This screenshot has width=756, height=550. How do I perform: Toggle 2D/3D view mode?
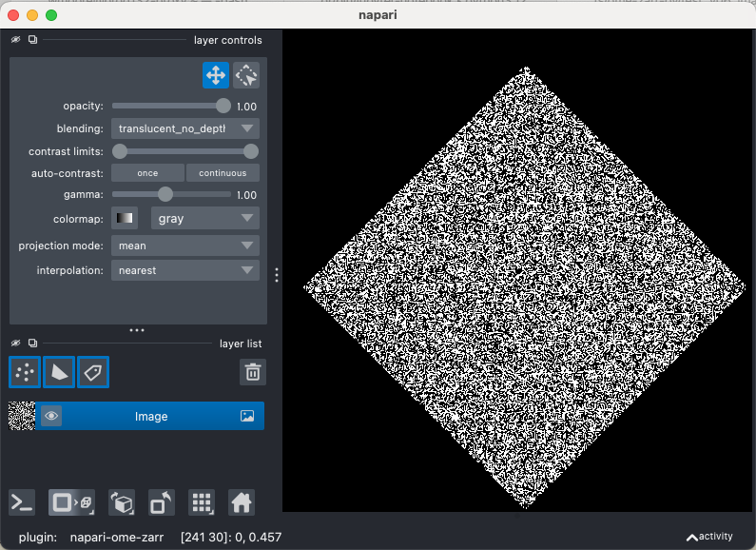pos(71,502)
